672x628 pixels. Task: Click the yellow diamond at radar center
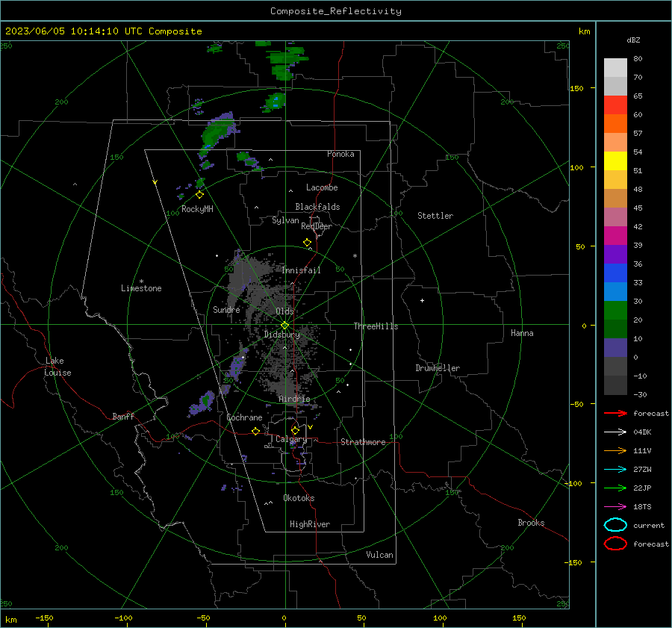tap(284, 326)
